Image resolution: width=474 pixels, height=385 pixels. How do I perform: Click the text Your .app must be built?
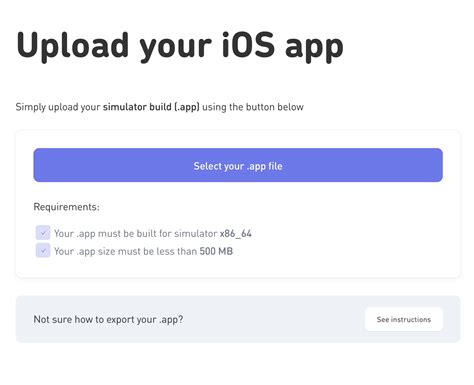[105, 233]
